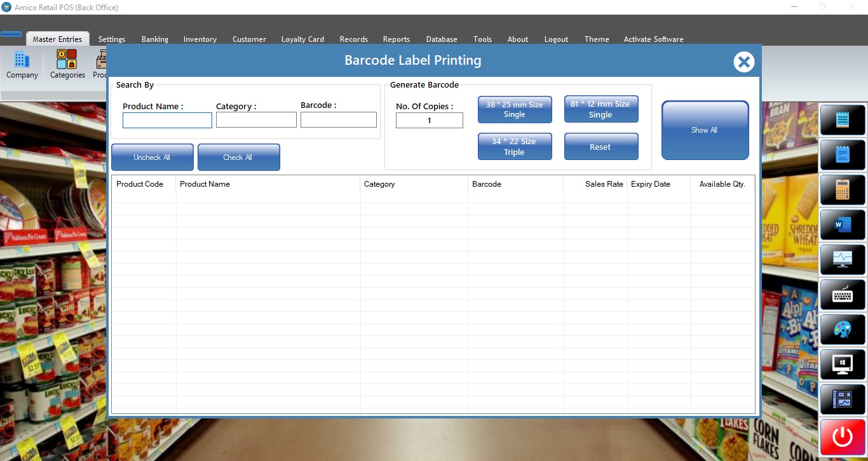868x461 pixels.
Task: Close the Barcode Label Printing dialog
Action: coord(743,62)
